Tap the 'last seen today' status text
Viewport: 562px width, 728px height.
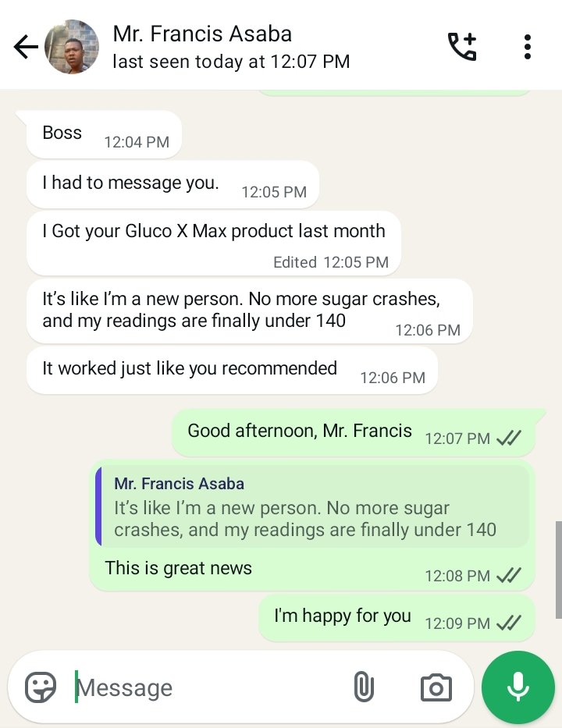click(x=231, y=62)
